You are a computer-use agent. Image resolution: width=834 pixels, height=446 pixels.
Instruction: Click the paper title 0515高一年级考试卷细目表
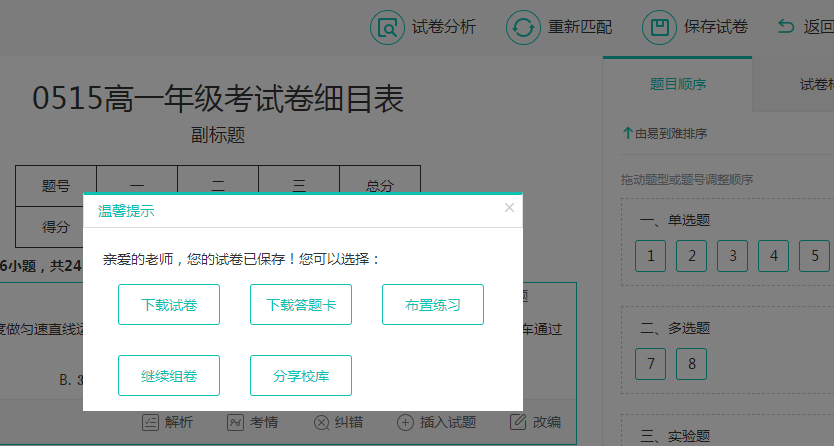218,99
